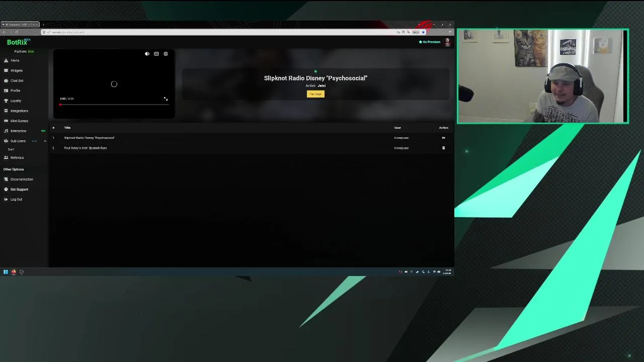Click the Mini-Games gamepad icon

tap(6, 121)
